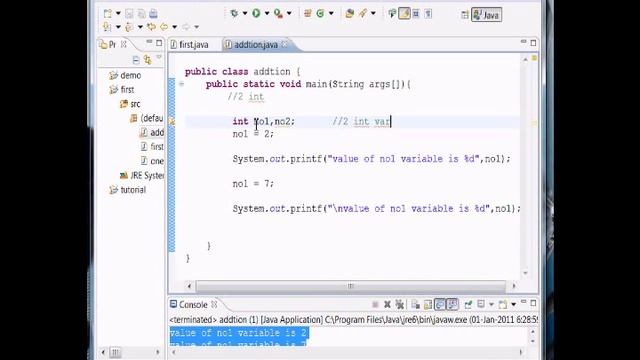The image size is (640, 360).
Task: Select the Java perspective button
Action: coord(487,15)
